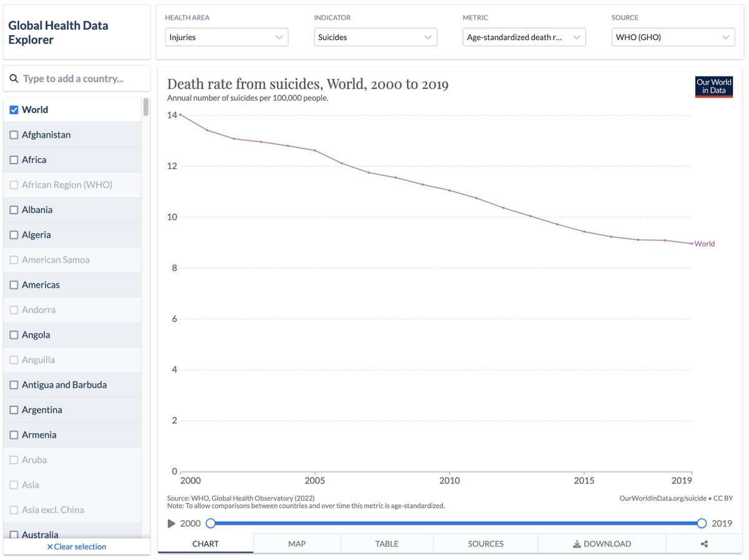Click the Download tab with arrow icon
The width and height of the screenshot is (749, 560).
point(602,544)
